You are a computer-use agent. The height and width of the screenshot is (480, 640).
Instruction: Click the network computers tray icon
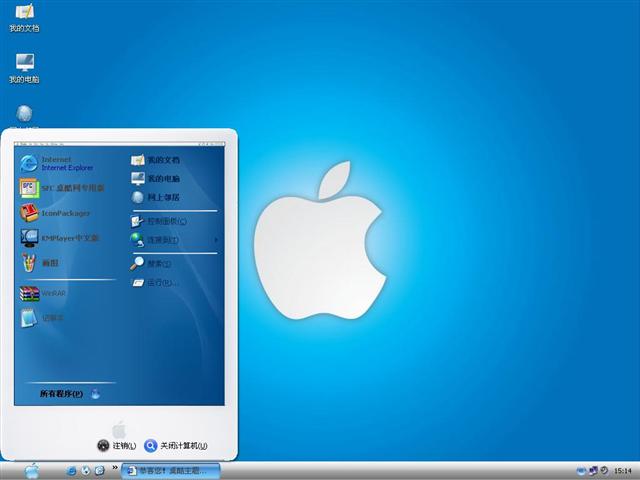click(593, 471)
